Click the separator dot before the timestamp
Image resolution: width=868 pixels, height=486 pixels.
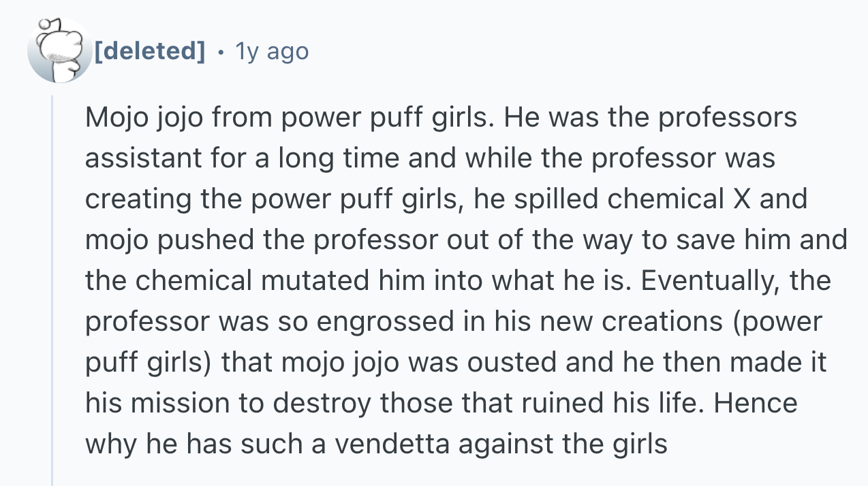point(219,51)
